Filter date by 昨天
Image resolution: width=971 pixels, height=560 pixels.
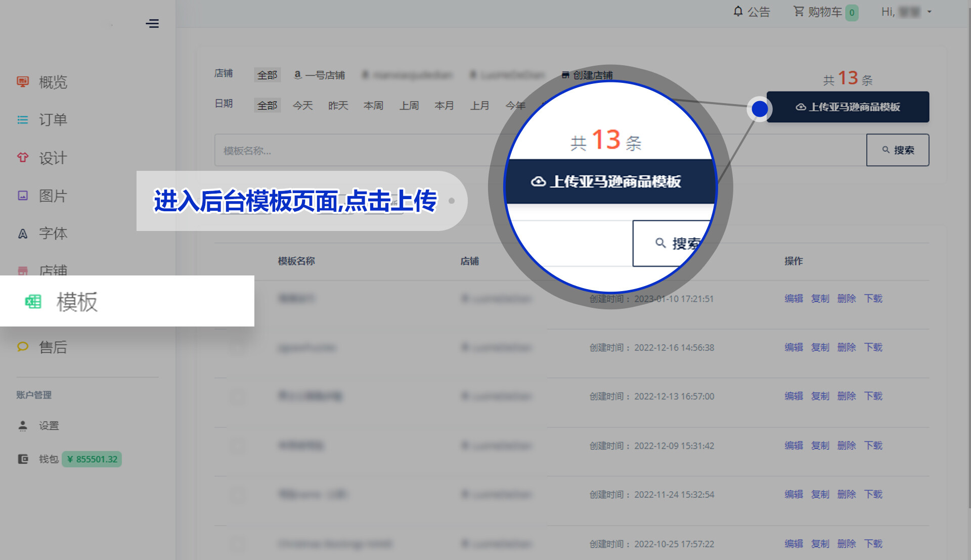(x=338, y=105)
